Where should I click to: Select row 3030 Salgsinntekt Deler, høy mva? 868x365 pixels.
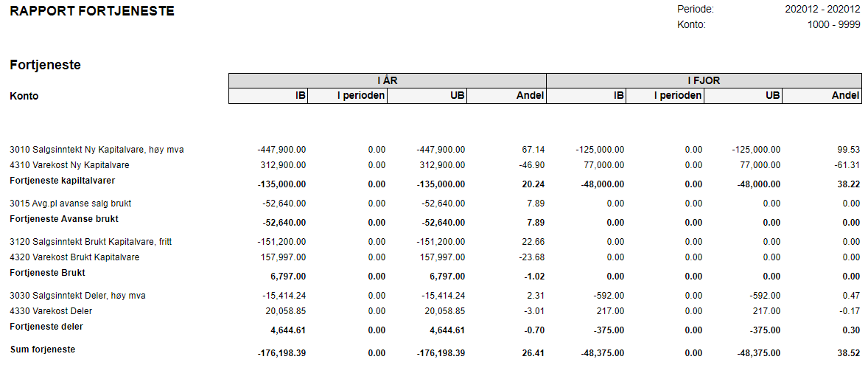click(x=435, y=296)
